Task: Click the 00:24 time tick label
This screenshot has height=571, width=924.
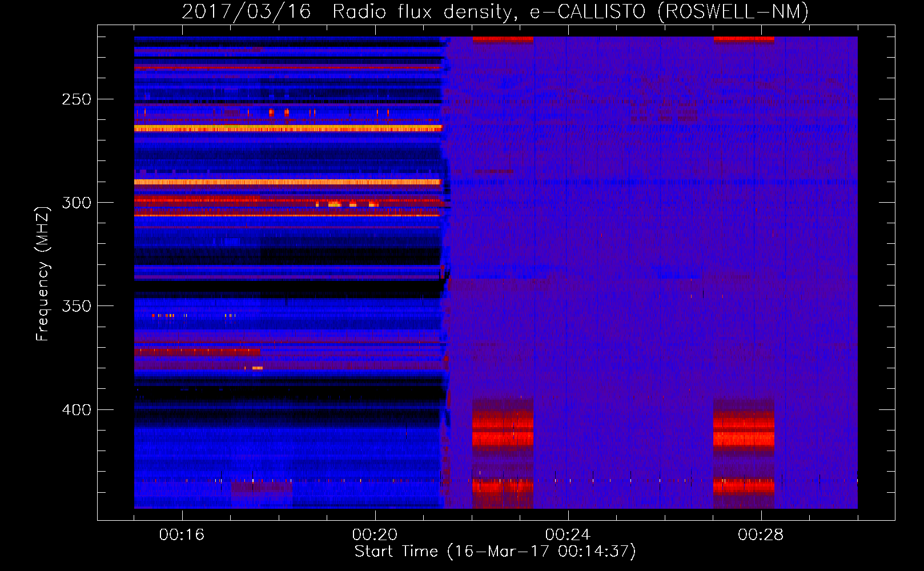Action: 568,535
